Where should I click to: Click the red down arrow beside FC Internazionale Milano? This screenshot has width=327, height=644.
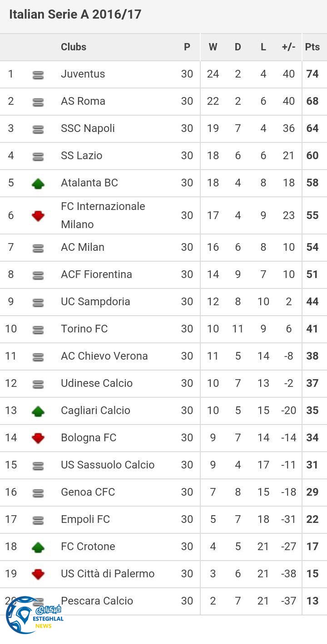point(38,216)
